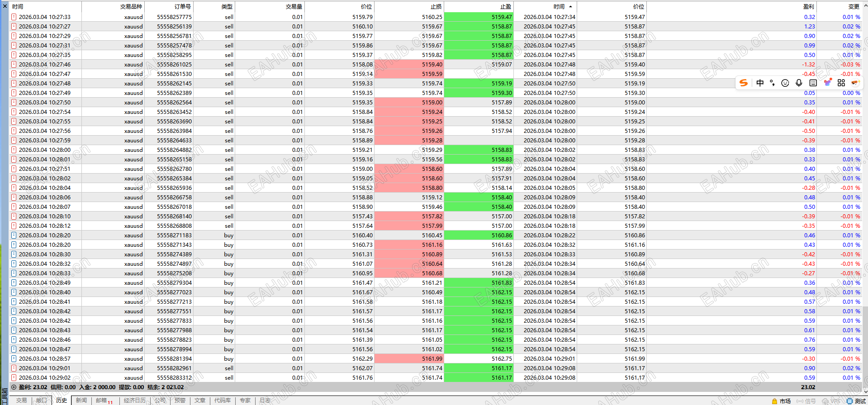Open the 代码库 tab
This screenshot has width=868, height=405.
223,400
